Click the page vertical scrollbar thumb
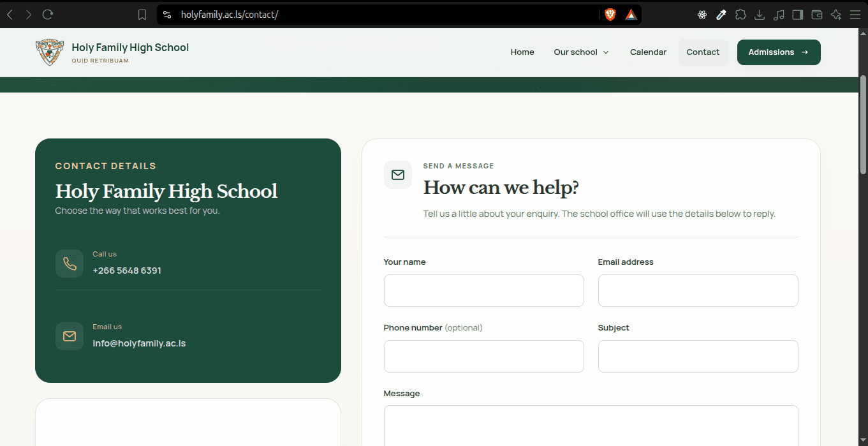 [x=864, y=124]
